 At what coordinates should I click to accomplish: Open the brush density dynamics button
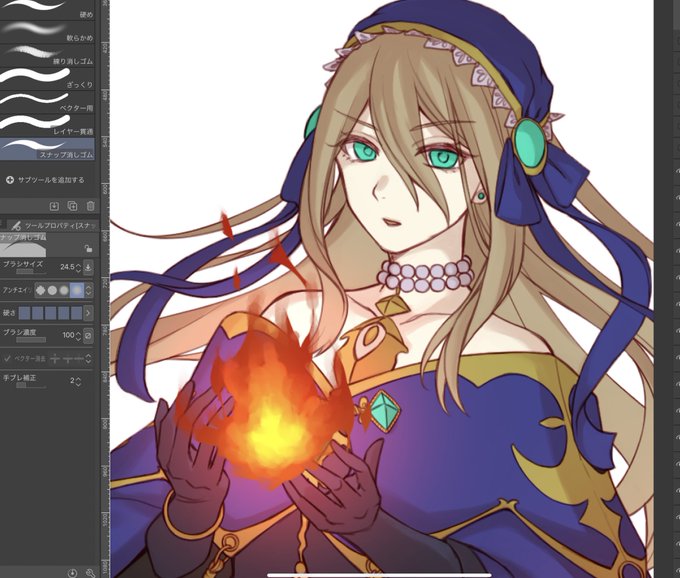[88, 336]
